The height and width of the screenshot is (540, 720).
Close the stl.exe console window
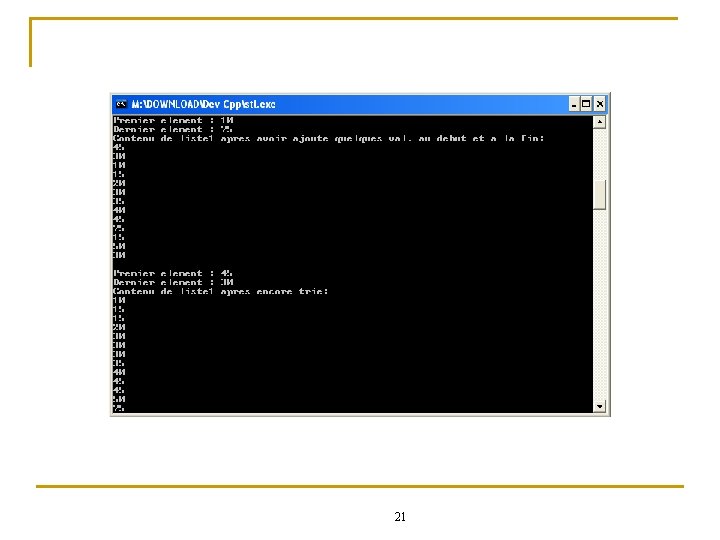600,104
